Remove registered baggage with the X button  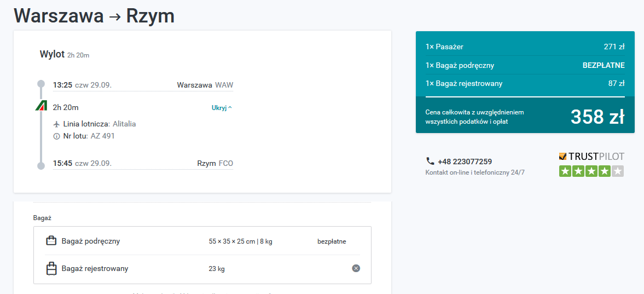pyautogui.click(x=356, y=268)
